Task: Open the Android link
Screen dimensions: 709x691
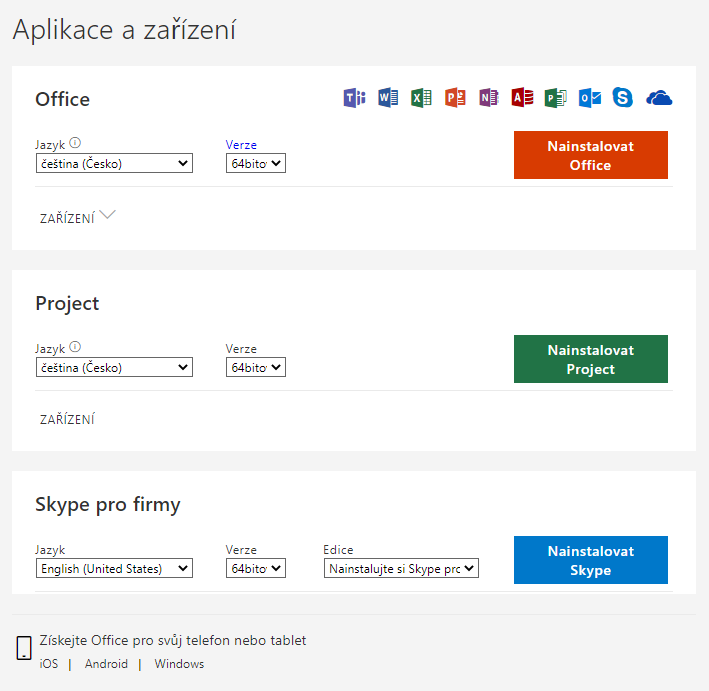Action: [106, 664]
